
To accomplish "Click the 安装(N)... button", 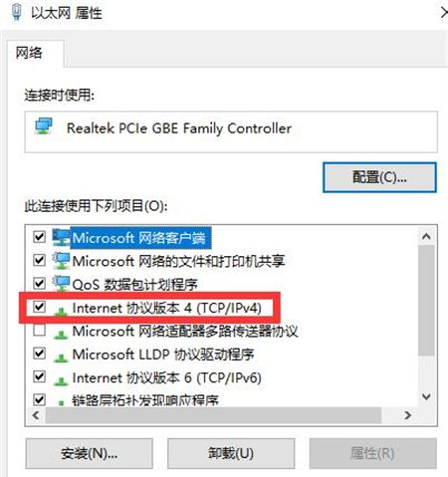I will pyautogui.click(x=89, y=453).
